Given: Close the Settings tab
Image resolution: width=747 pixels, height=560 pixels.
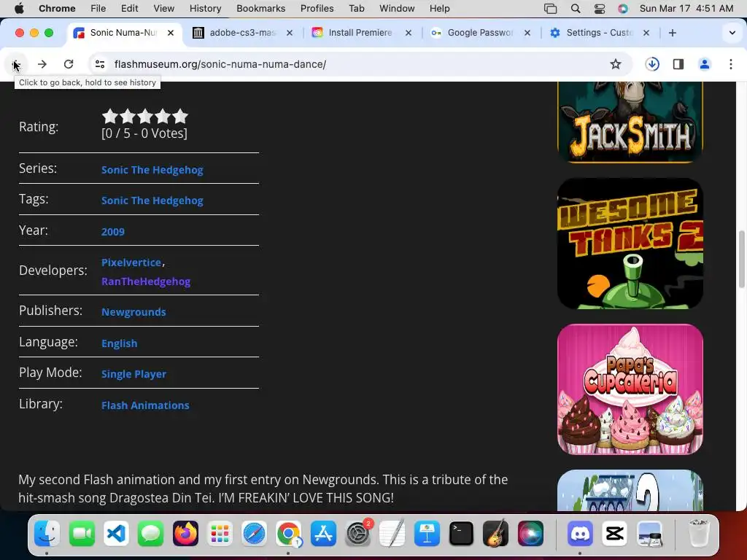Looking at the screenshot, I should pos(646,33).
